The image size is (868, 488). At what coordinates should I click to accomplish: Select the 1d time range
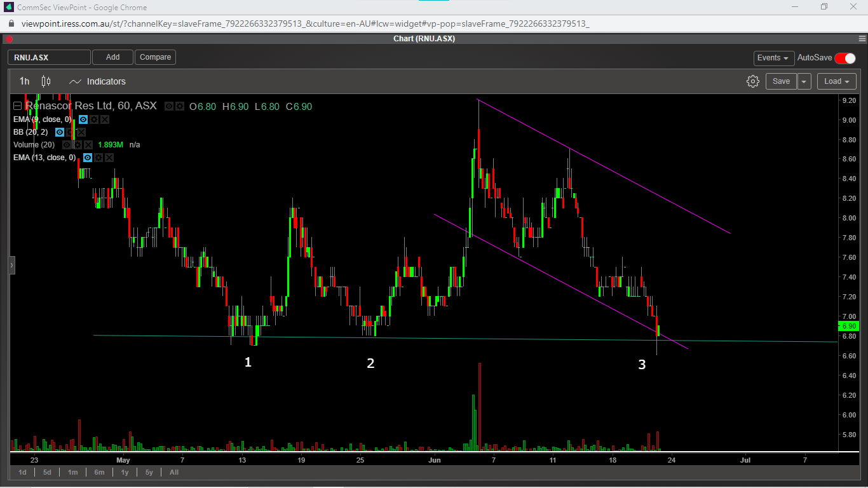[23, 472]
